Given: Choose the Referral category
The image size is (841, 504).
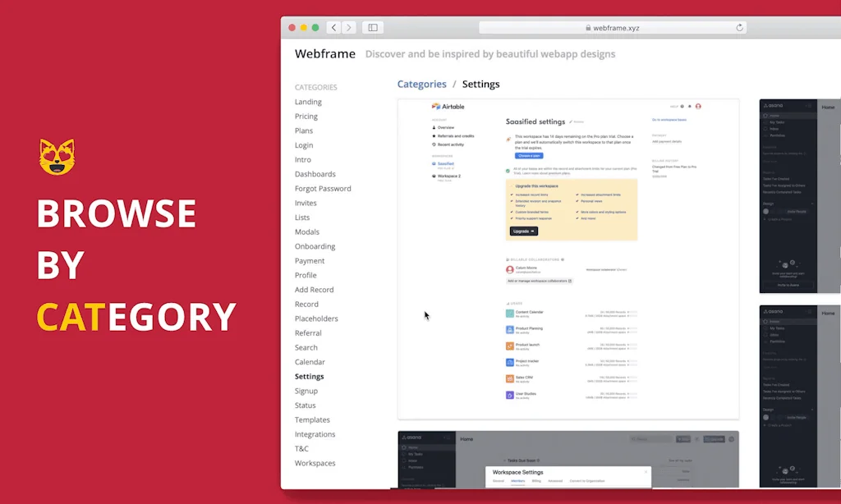Looking at the screenshot, I should tap(308, 333).
